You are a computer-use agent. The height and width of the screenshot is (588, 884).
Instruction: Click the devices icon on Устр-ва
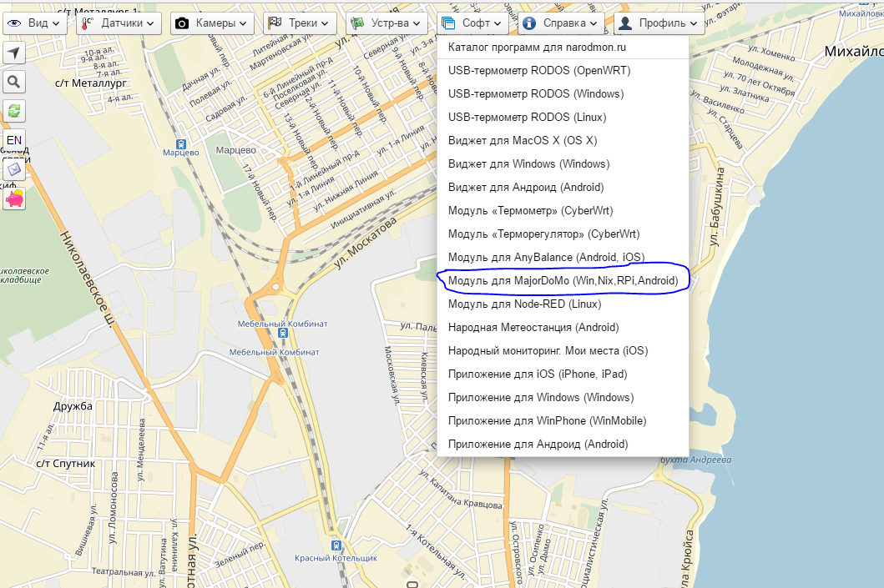(x=357, y=23)
